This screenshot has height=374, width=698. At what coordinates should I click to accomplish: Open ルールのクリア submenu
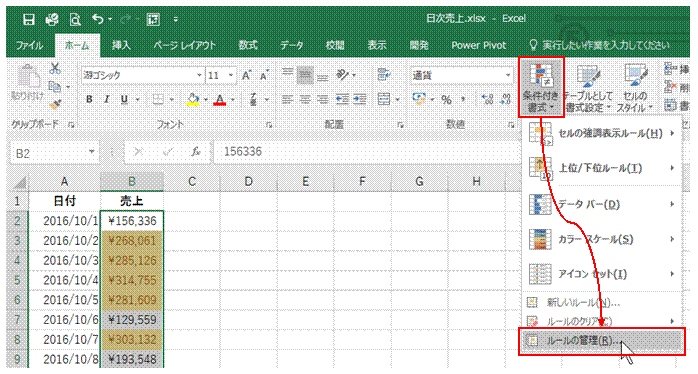[601, 321]
